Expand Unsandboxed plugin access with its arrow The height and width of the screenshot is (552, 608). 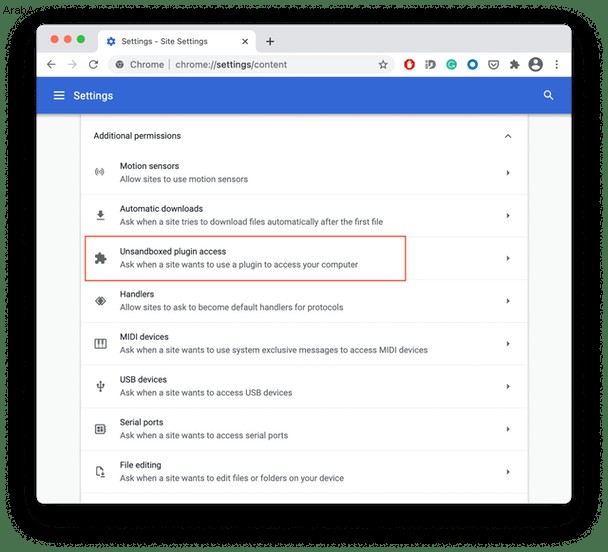tap(508, 258)
